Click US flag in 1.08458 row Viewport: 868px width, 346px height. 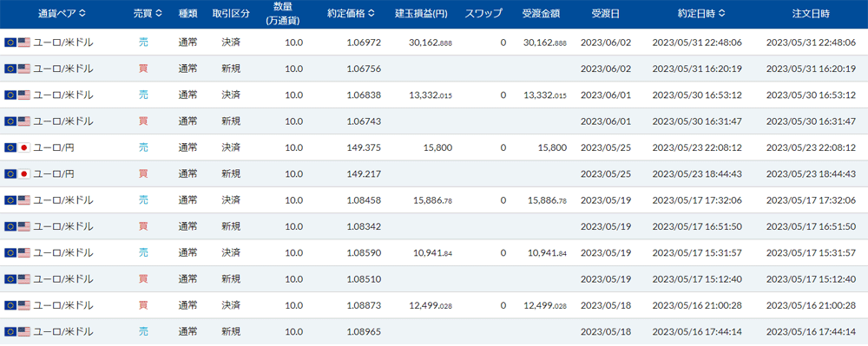pos(23,200)
